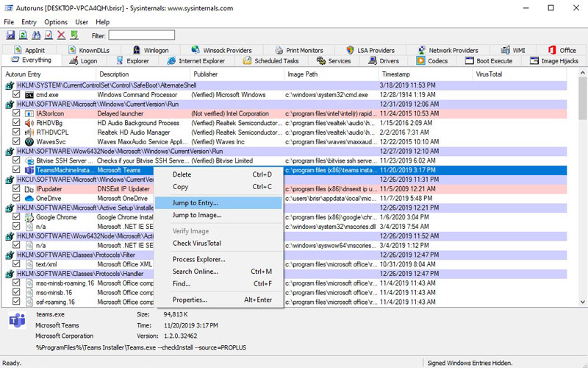The width and height of the screenshot is (588, 368).
Task: Uncheck the IAStorIcon checkbox
Action: click(16, 113)
